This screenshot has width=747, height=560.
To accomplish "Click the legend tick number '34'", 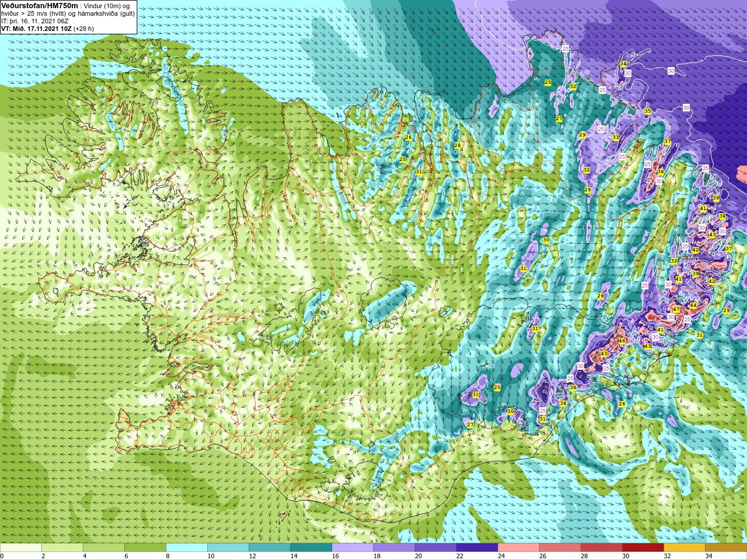I will tap(708, 556).
